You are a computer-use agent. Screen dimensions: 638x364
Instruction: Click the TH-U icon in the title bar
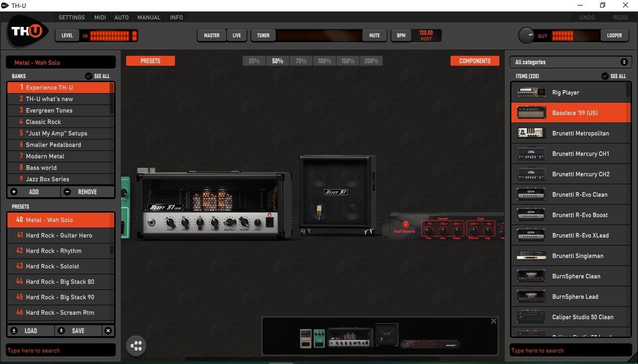tap(5, 5)
